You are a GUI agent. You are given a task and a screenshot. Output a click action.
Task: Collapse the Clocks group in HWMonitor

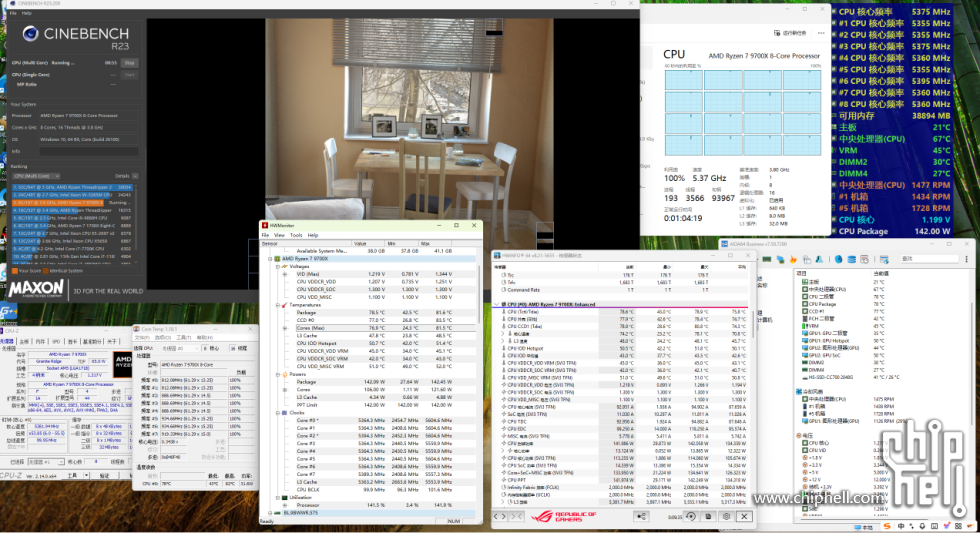[278, 413]
